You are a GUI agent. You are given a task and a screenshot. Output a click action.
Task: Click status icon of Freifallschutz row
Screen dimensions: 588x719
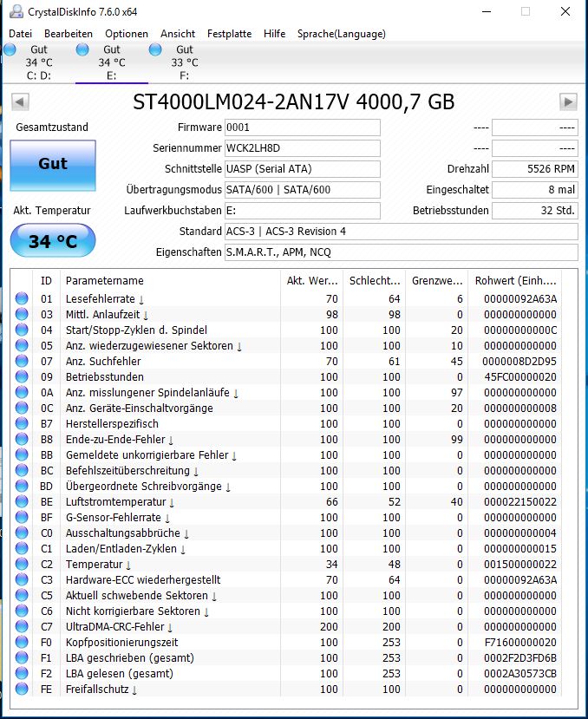22,689
